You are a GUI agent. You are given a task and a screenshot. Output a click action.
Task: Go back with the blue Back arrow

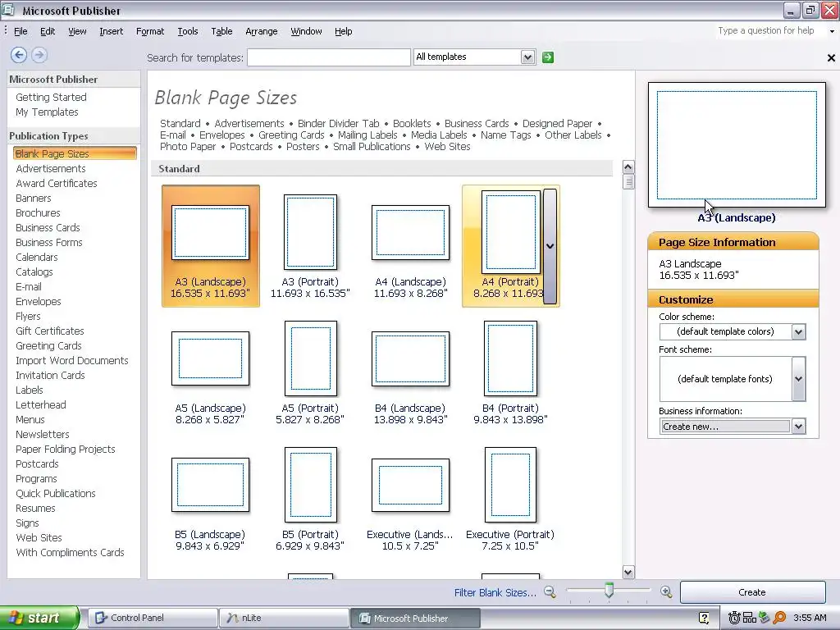(19, 55)
